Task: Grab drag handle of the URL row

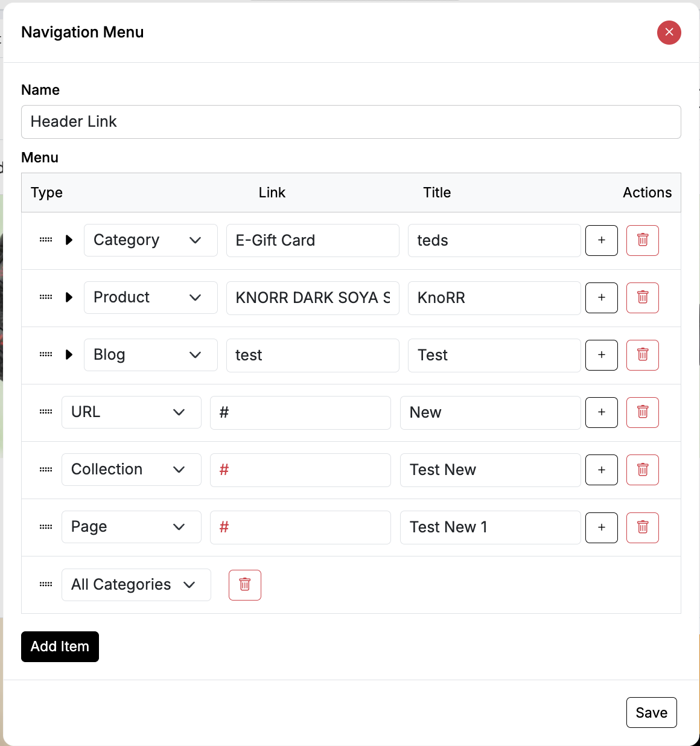Action: [46, 412]
